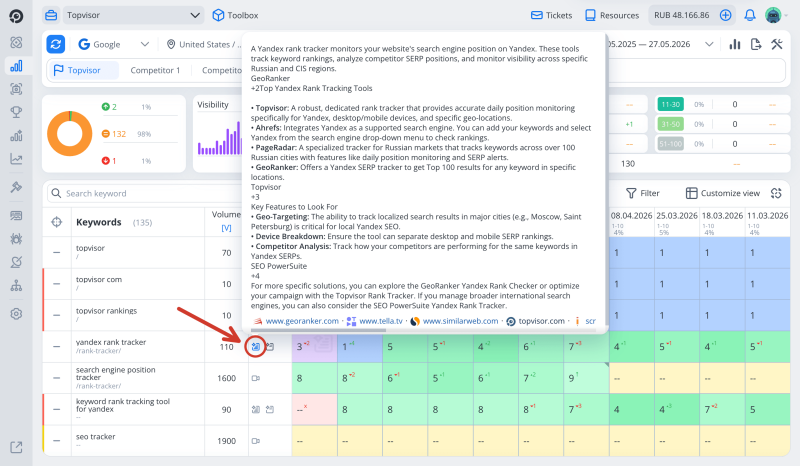Open the tools wrench icon in the top toolbar
The height and width of the screenshot is (466, 800).
777,44
